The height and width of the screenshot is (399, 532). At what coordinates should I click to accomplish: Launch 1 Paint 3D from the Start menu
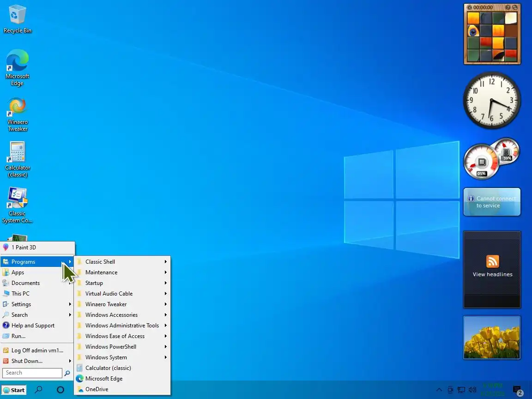[37, 248]
